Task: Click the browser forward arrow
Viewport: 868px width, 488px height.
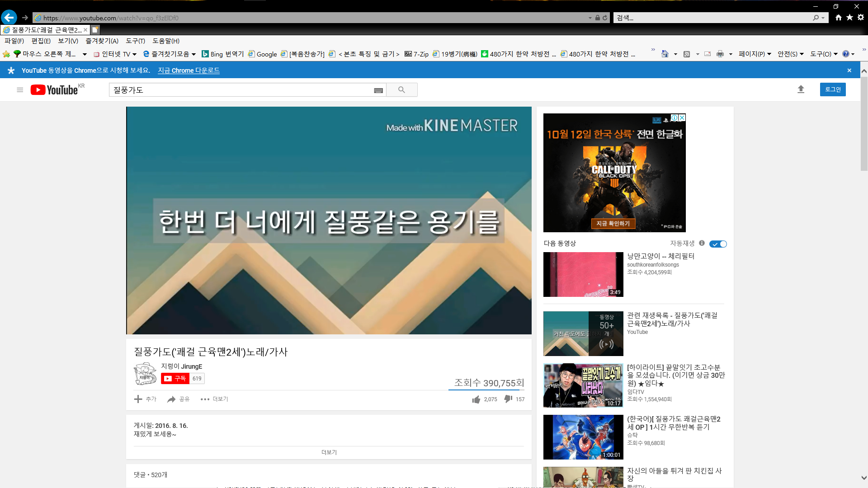Action: (x=25, y=18)
